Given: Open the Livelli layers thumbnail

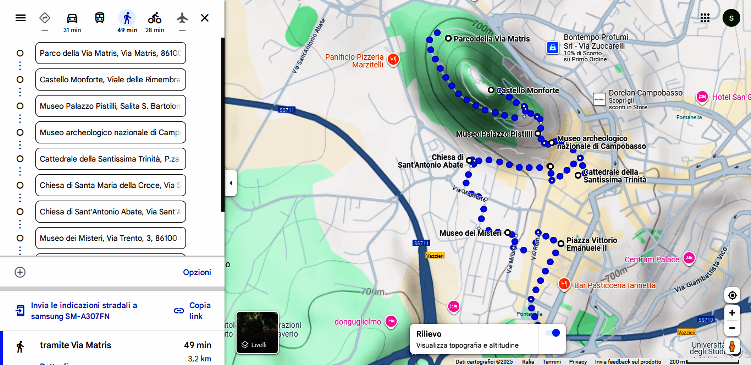Looking at the screenshot, I should [257, 332].
